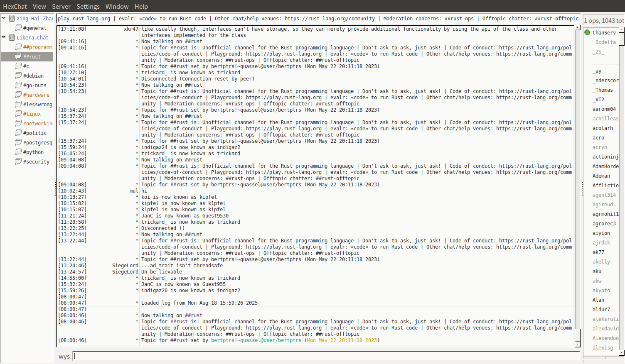Click the #politic channel icon

point(18,133)
